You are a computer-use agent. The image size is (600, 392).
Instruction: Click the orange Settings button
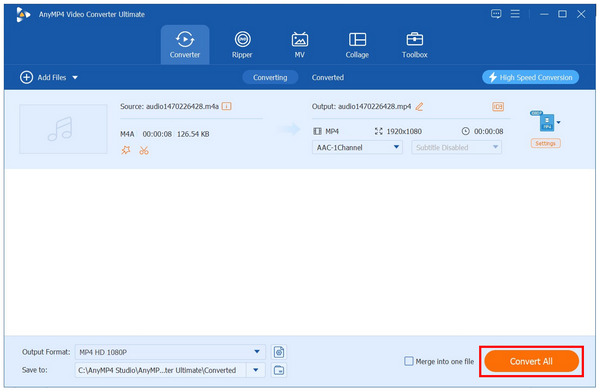(x=545, y=143)
